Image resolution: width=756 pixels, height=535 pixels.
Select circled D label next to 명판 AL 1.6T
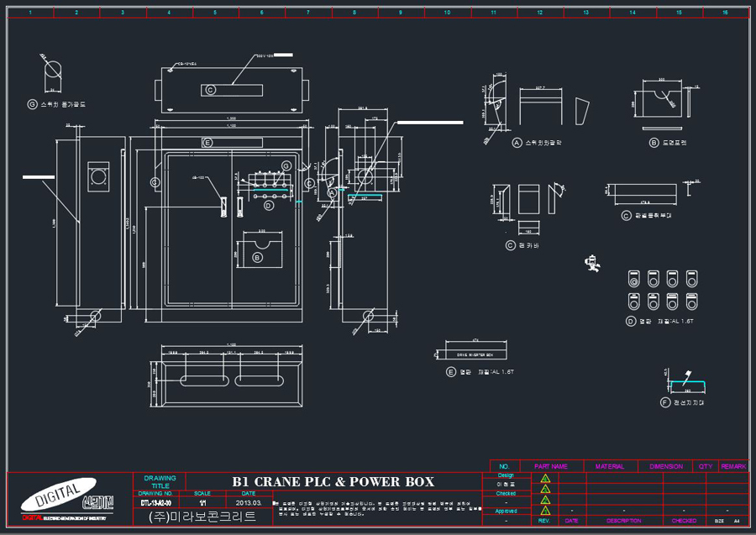631,321
